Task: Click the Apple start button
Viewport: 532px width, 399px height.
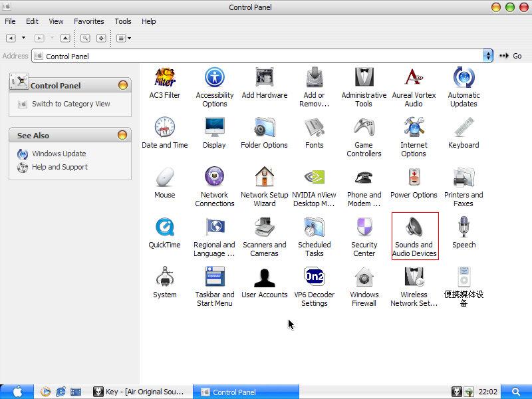Action: (17, 392)
